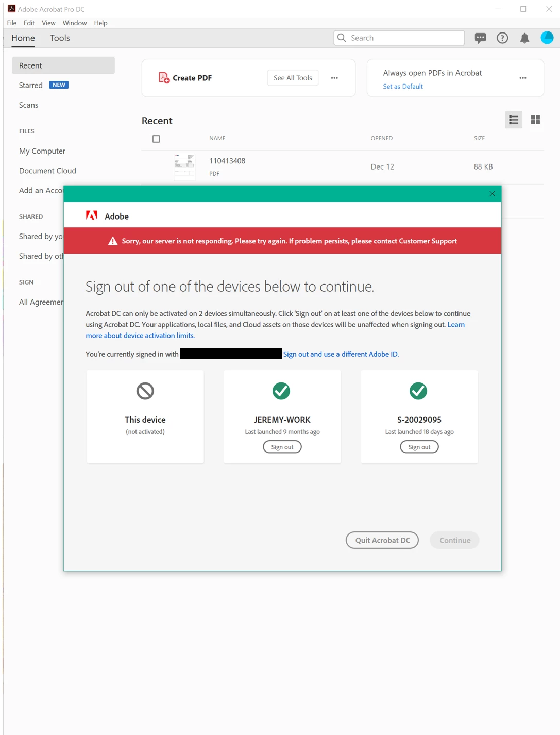Open more options on Always open PDFs card
This screenshot has width=560, height=735.
pos(523,78)
